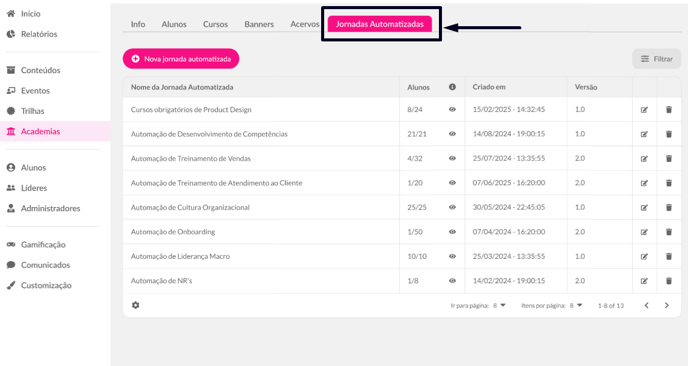View students of Automação de Liderança Macro
Screen dimensions: 688x366
[x=452, y=256]
